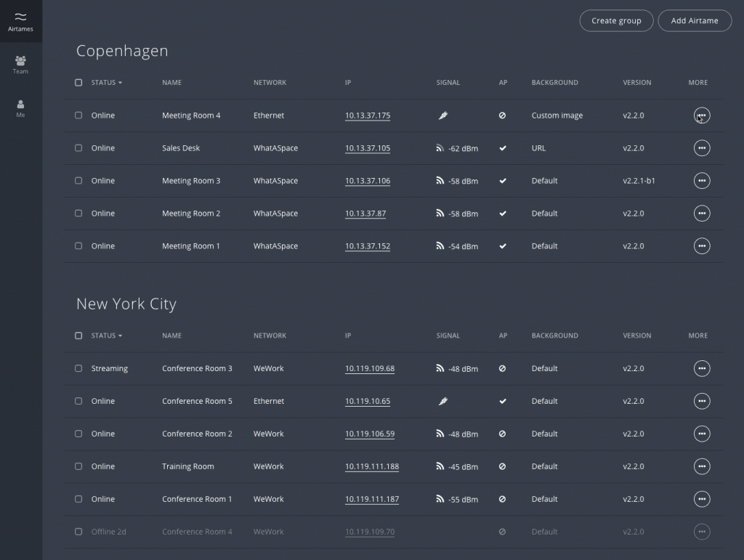Open IP link 10.119.109.70

370,532
